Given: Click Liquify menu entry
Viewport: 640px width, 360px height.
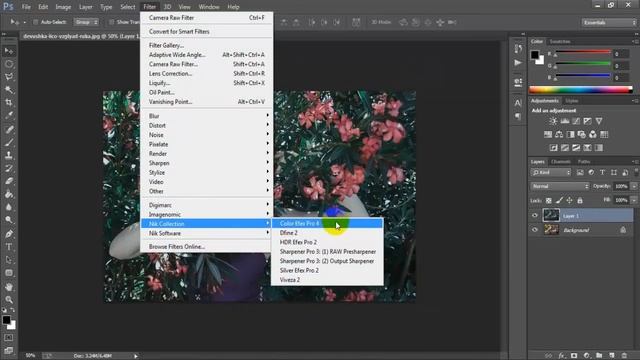Looking at the screenshot, I should tap(207, 83).
